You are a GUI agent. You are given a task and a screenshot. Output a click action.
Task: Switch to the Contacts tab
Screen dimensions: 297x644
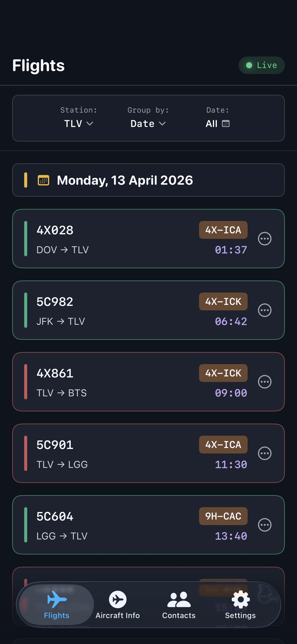(179, 605)
